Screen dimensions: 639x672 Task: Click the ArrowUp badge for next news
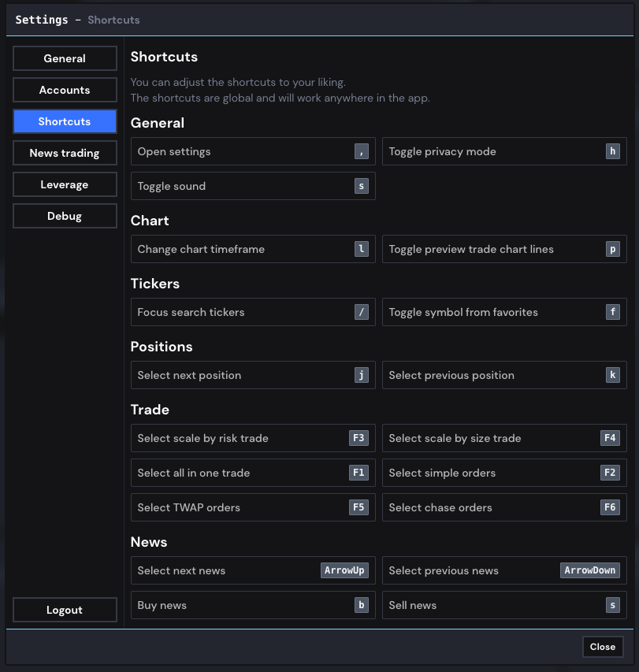coord(344,570)
